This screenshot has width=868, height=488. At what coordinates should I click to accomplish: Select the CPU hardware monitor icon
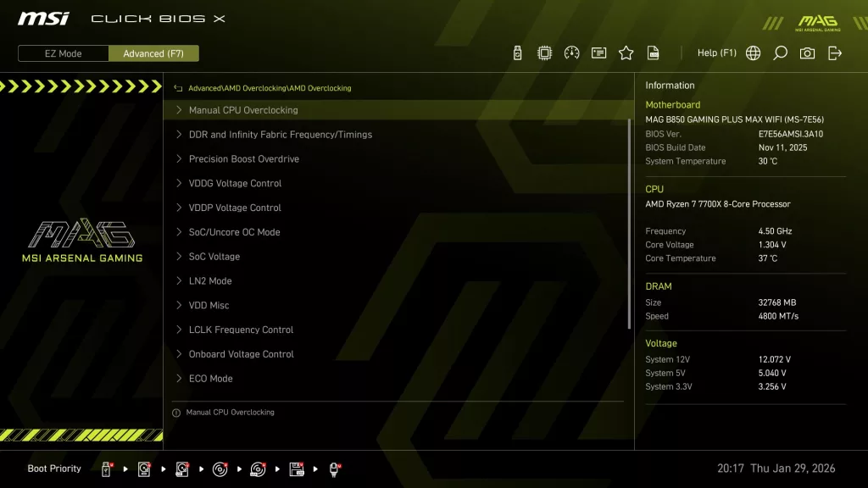(545, 53)
